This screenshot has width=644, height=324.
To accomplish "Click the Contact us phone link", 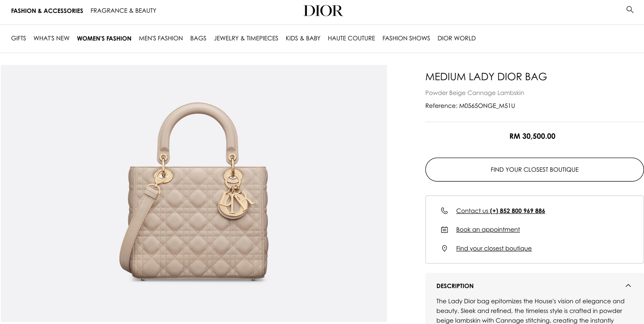I will [501, 211].
